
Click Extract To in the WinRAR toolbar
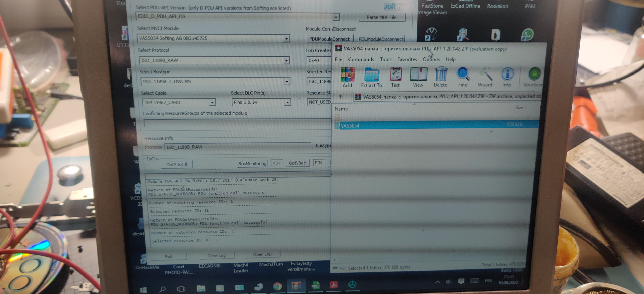point(371,78)
